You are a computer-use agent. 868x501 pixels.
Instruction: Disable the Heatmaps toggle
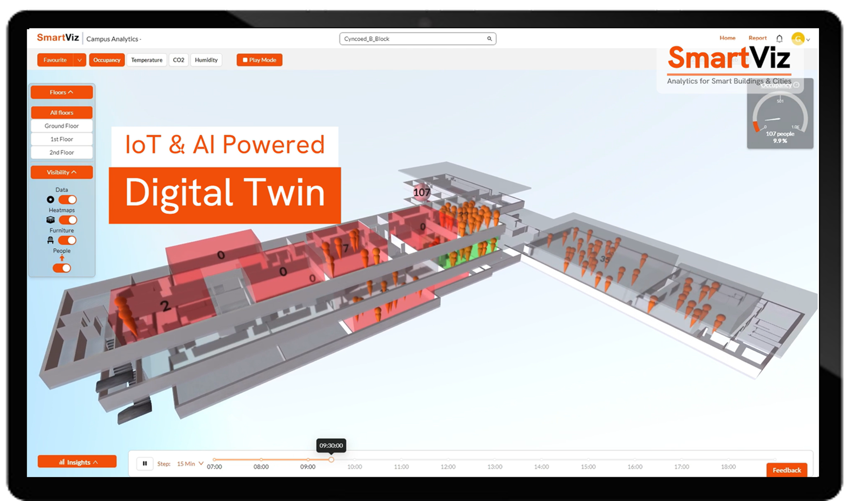tap(68, 220)
